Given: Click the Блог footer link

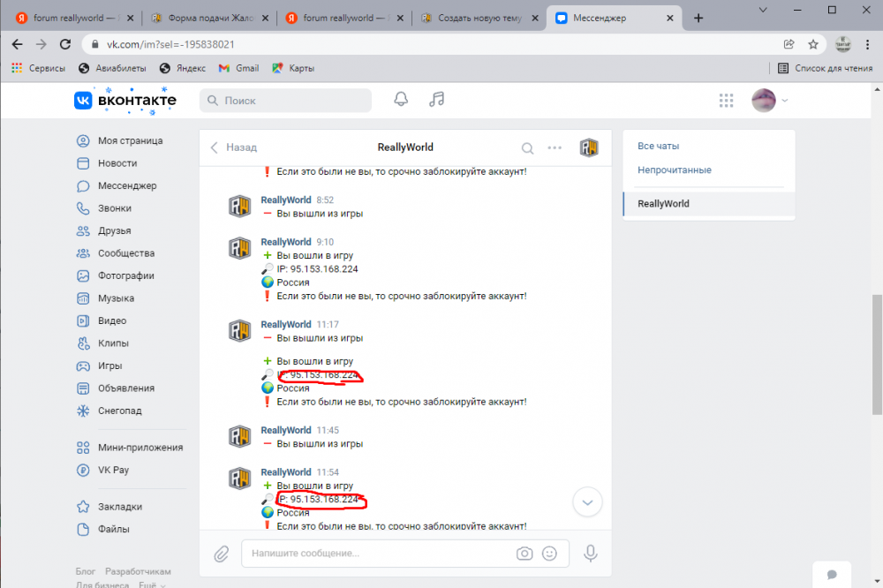Looking at the screenshot, I should [x=85, y=571].
